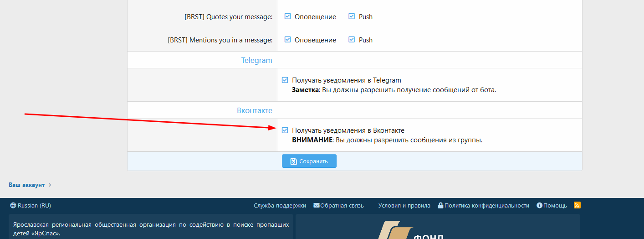The image size is (644, 239).
Task: Click the ЯрСпас organization description text
Action: click(151, 229)
